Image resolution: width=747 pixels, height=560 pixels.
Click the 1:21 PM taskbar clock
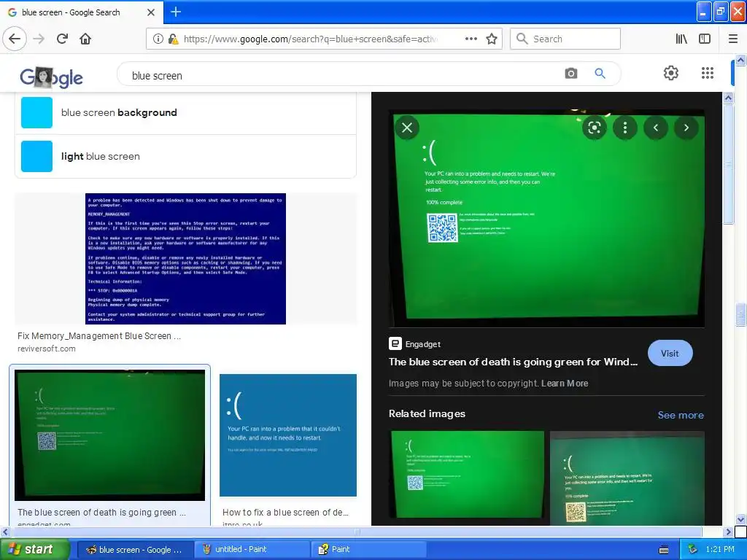click(x=720, y=549)
